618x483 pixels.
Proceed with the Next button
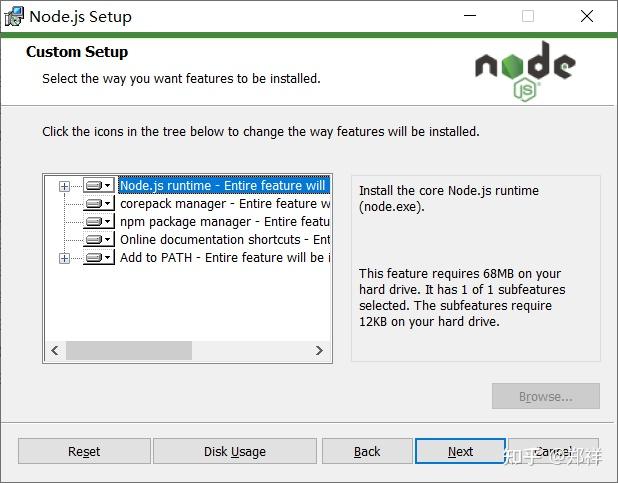(460, 451)
